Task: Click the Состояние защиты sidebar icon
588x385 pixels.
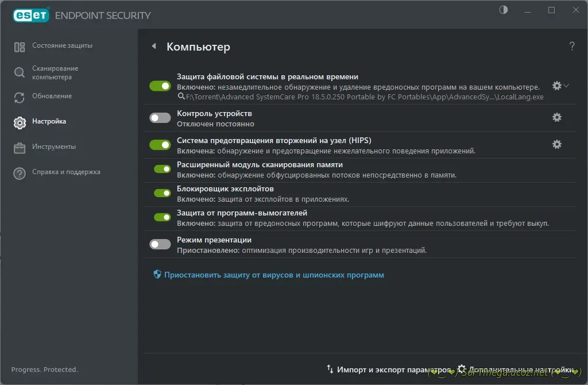Action: [20, 47]
